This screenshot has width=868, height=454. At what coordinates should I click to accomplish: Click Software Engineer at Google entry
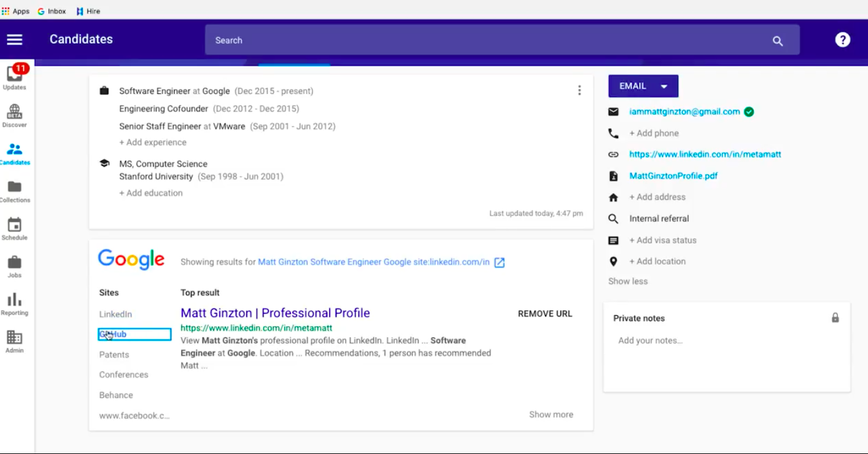click(216, 91)
